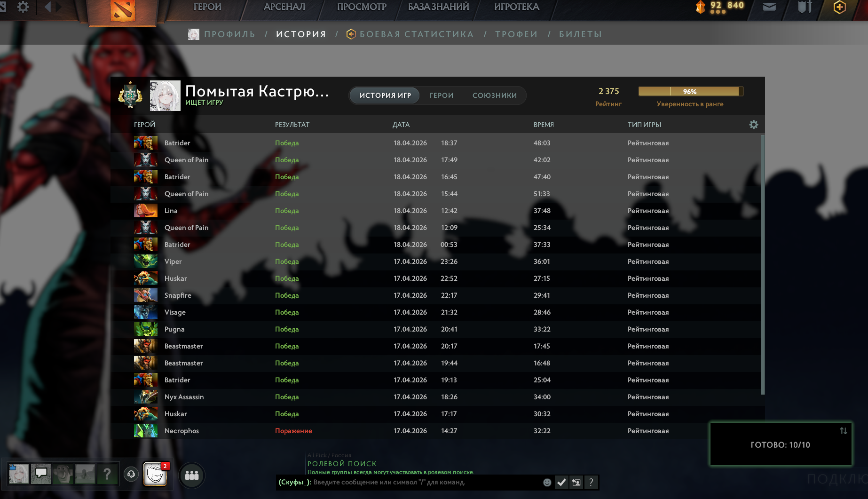Click Рейтинговая in the Pugna row
868x499 pixels.
coord(648,329)
